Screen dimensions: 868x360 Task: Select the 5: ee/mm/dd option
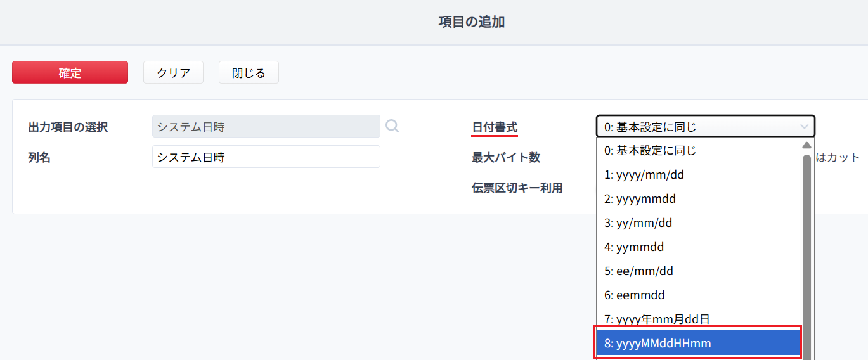[x=699, y=271]
